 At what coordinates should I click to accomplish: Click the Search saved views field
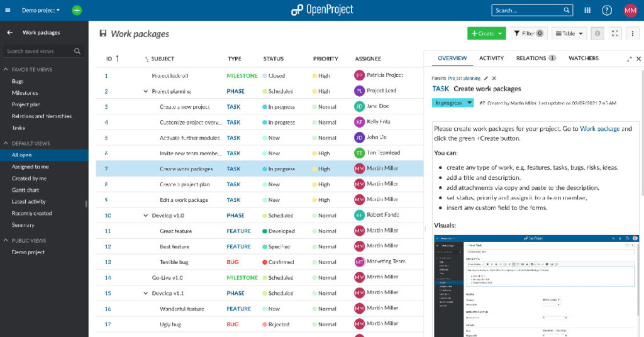39,51
